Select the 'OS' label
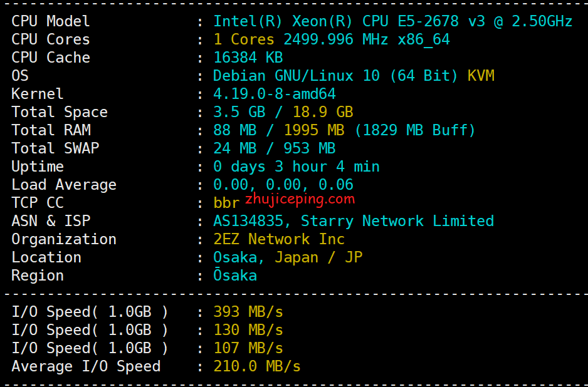The height and width of the screenshot is (387, 588). (20, 76)
